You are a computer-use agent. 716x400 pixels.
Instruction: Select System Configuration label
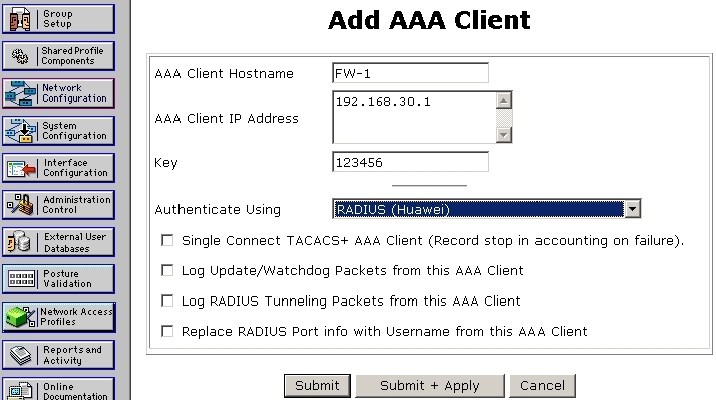(74, 131)
